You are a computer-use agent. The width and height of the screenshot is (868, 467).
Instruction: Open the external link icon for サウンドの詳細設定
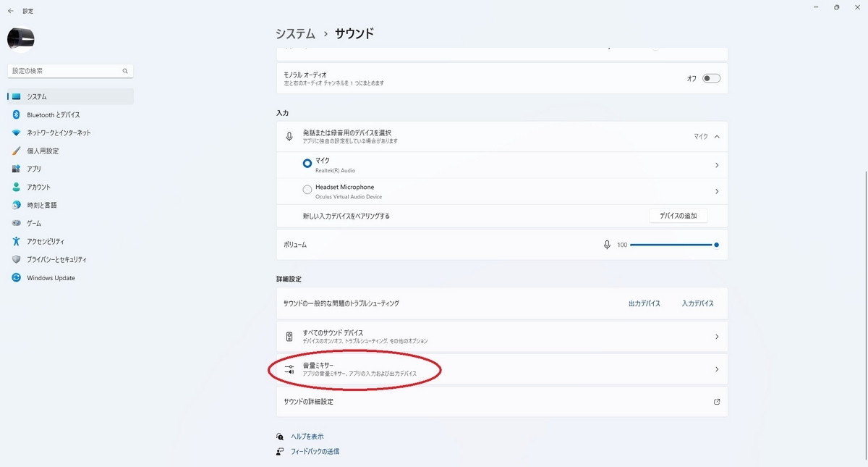point(717,402)
